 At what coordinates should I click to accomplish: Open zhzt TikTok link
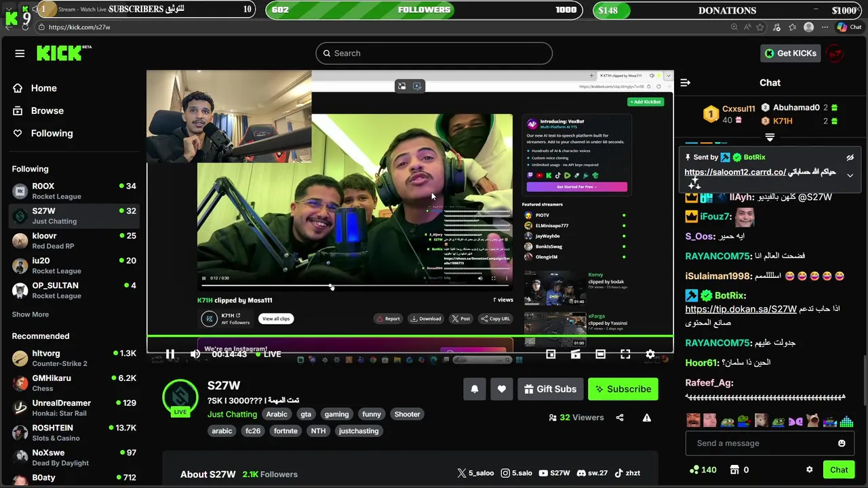click(x=627, y=473)
